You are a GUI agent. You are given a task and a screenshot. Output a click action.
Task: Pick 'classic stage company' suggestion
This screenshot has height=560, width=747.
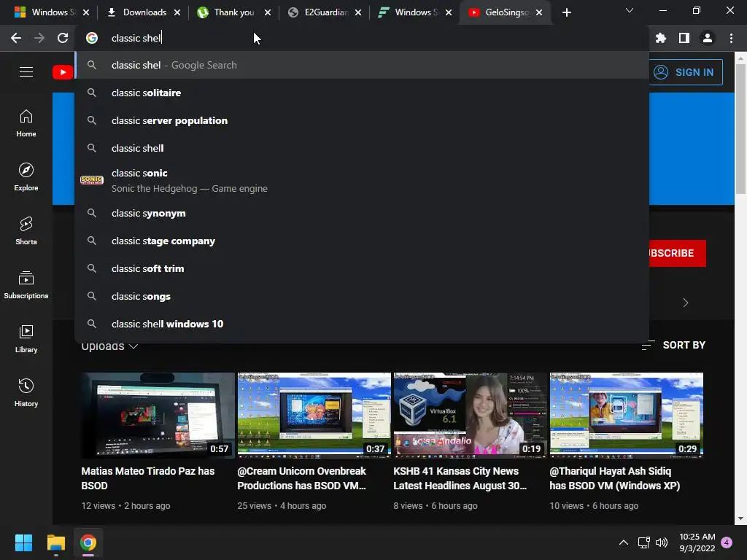tap(362, 241)
